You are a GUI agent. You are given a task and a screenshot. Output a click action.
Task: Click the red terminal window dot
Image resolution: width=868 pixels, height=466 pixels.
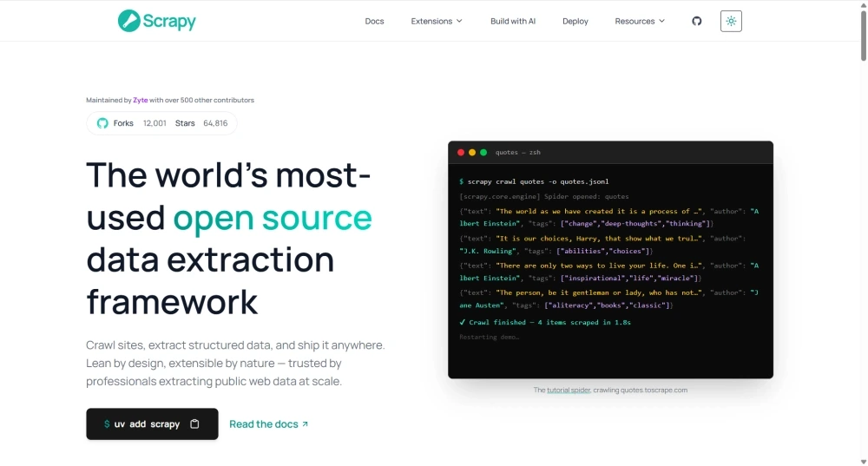tap(461, 152)
